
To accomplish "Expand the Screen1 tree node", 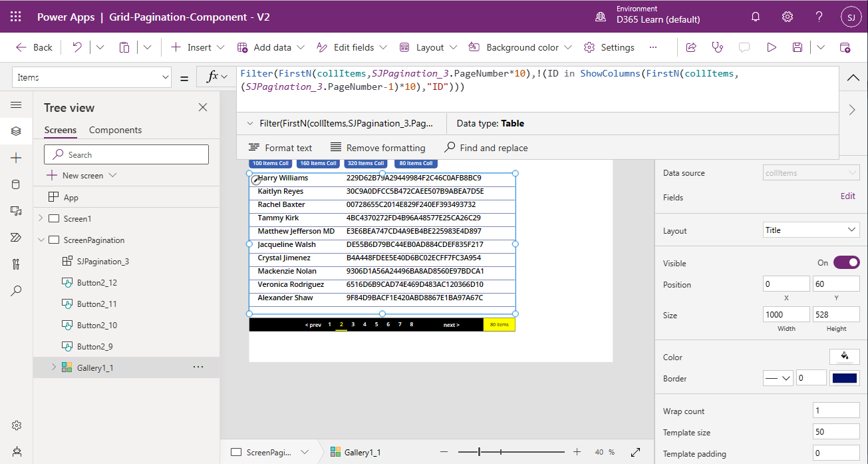I will (x=41, y=218).
